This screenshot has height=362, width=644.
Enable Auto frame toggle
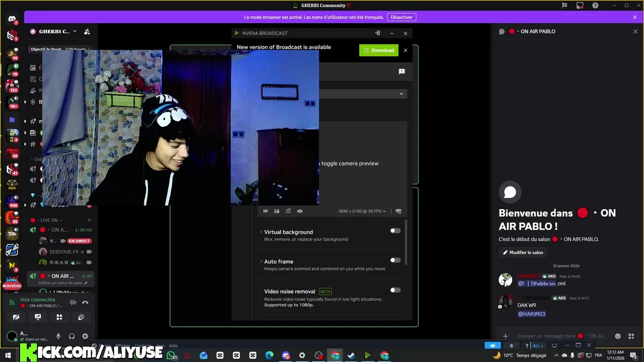[395, 260]
